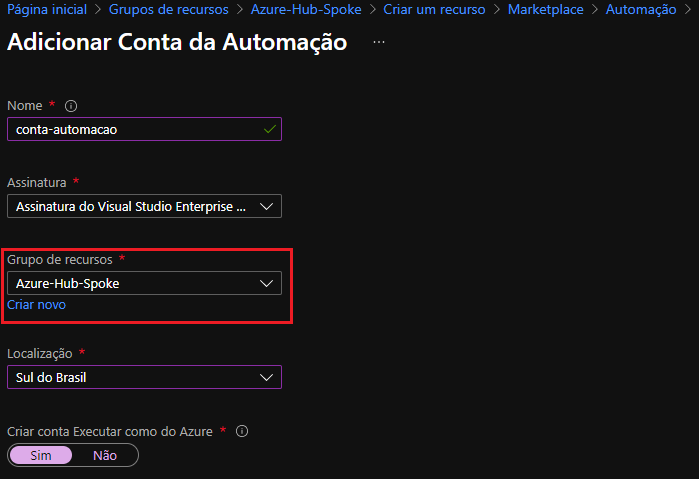The height and width of the screenshot is (479, 699).
Task: Expand the Localização dropdown
Action: [144, 377]
